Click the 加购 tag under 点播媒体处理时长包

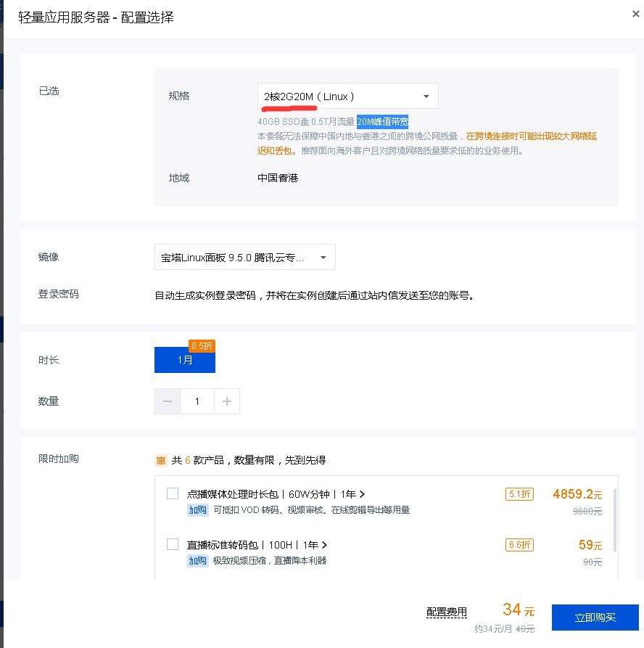point(197,509)
